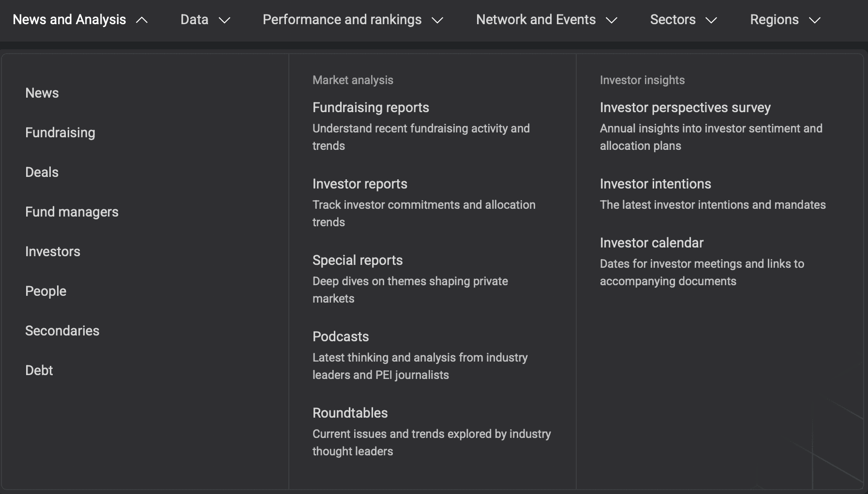Click the Network and Events menu label
Screen dimensions: 868x494
[x=536, y=20]
